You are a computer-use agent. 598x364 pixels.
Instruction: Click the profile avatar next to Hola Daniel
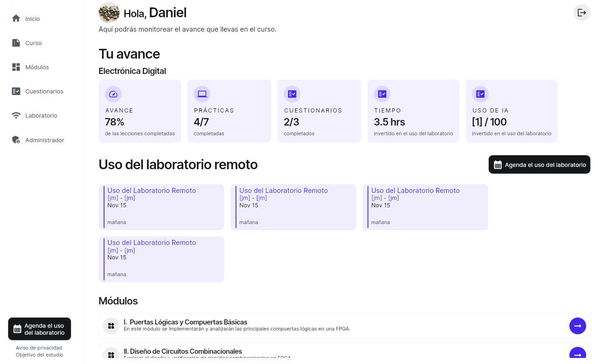109,13
